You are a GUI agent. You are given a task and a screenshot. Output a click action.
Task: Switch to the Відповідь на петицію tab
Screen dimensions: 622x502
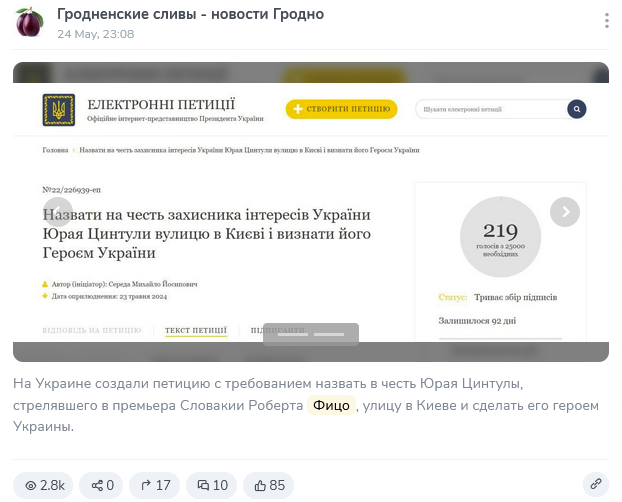[x=92, y=330]
